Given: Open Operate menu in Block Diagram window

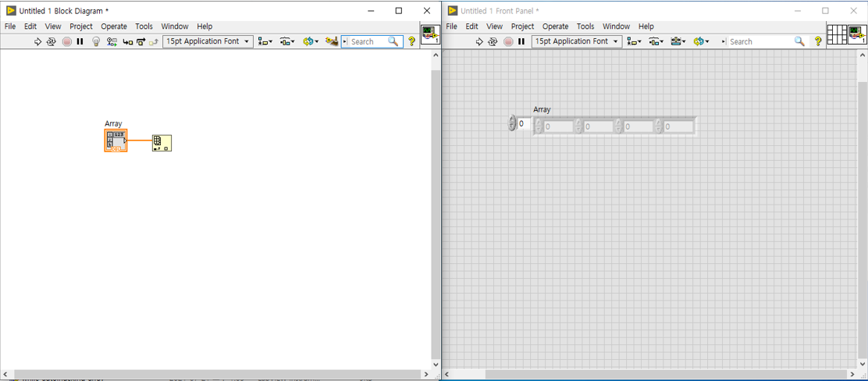Looking at the screenshot, I should click(114, 26).
